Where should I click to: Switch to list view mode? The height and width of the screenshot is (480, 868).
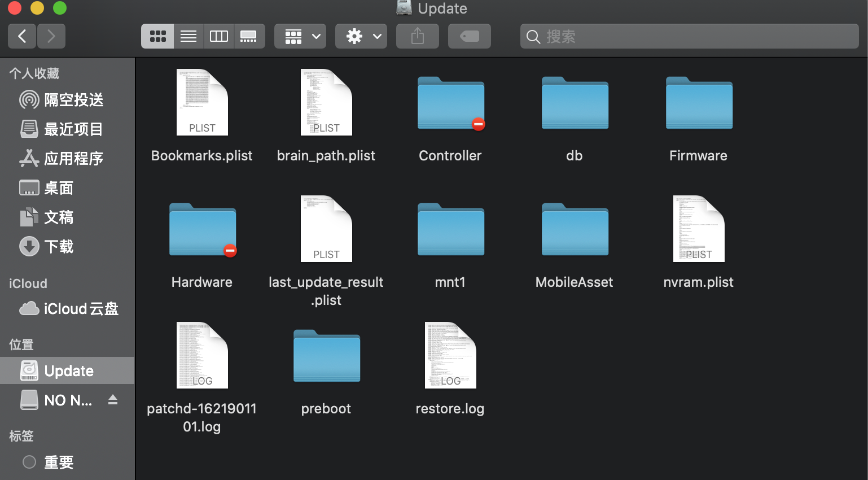point(188,37)
